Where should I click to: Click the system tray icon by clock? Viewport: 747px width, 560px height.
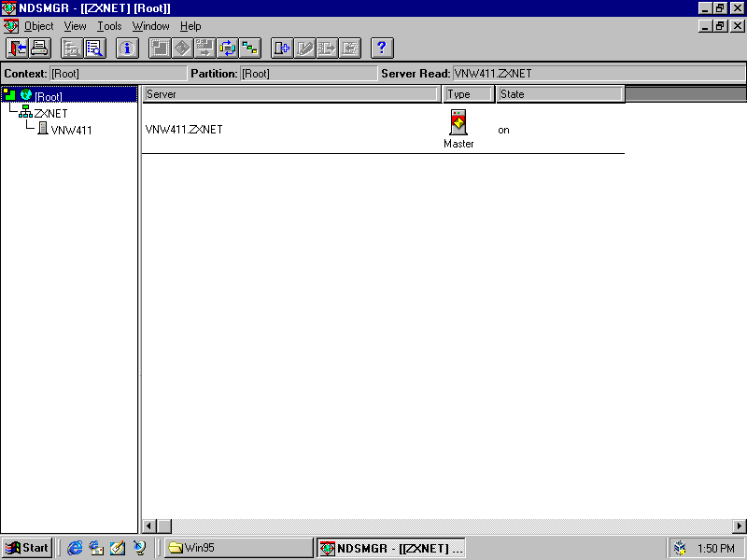tap(680, 548)
